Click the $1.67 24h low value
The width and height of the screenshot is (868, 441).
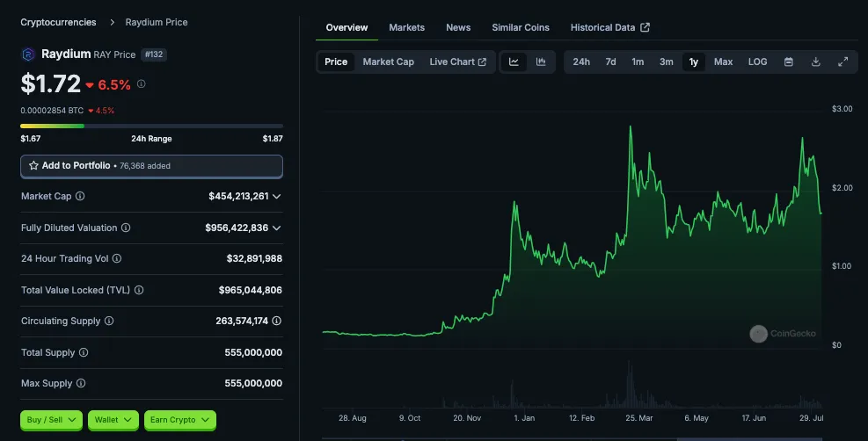point(31,139)
